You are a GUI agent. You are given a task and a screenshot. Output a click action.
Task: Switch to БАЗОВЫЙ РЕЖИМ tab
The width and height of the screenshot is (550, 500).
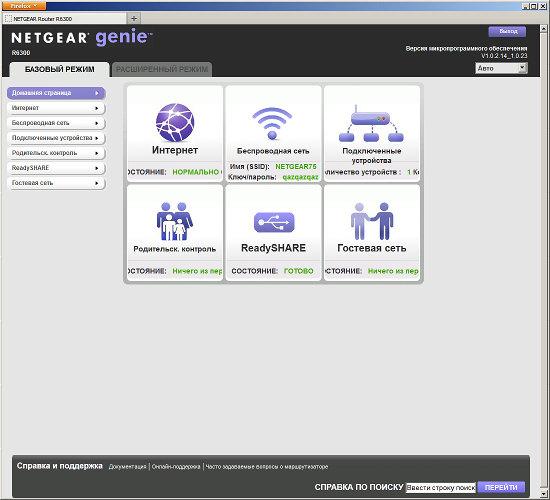pos(59,69)
